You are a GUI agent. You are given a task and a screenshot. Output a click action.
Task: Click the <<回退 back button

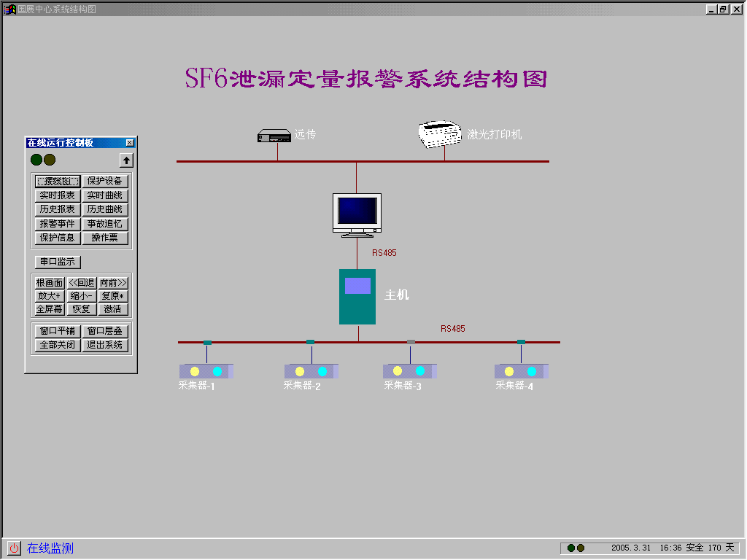coord(82,283)
